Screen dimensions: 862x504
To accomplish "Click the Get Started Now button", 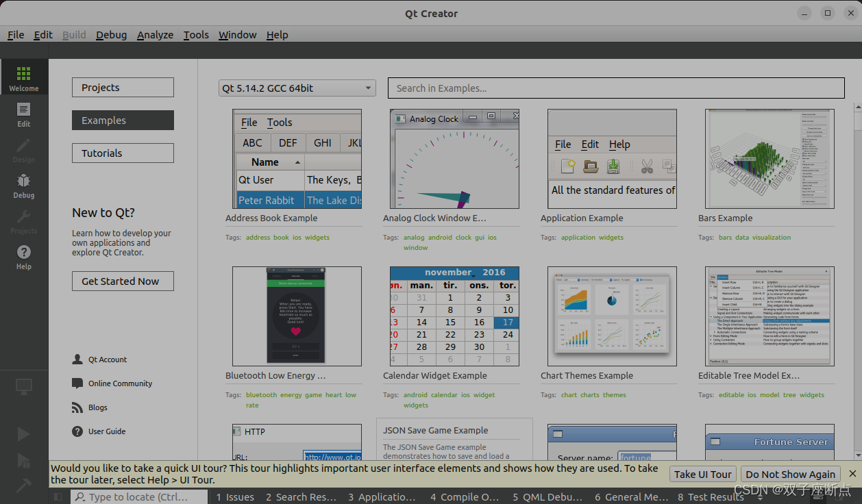I will 123,281.
